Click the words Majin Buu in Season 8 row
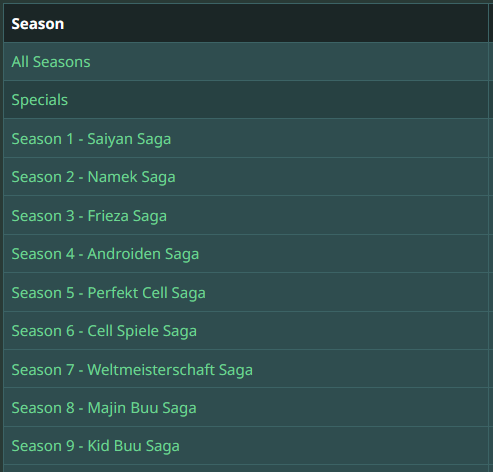Screen dimensions: 493x472 point(123,408)
